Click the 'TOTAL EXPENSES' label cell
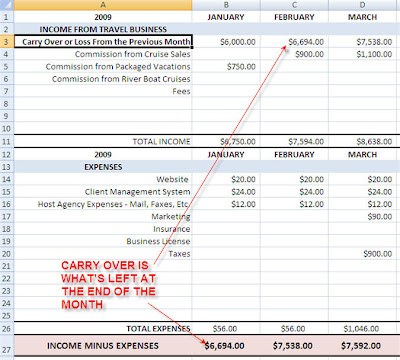The image size is (400, 360). tap(103, 329)
